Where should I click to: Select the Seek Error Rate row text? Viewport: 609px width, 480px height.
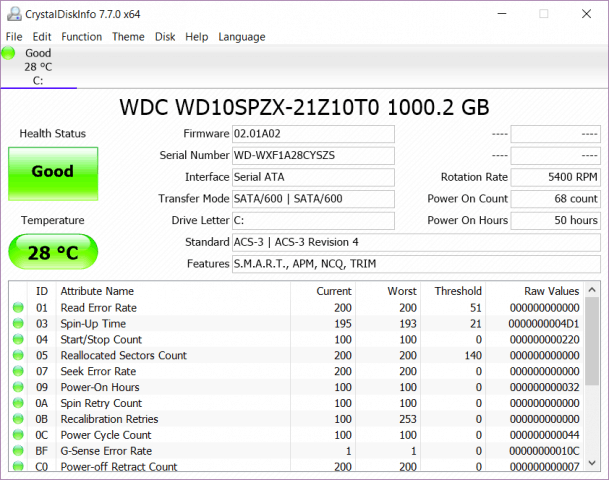tap(98, 372)
